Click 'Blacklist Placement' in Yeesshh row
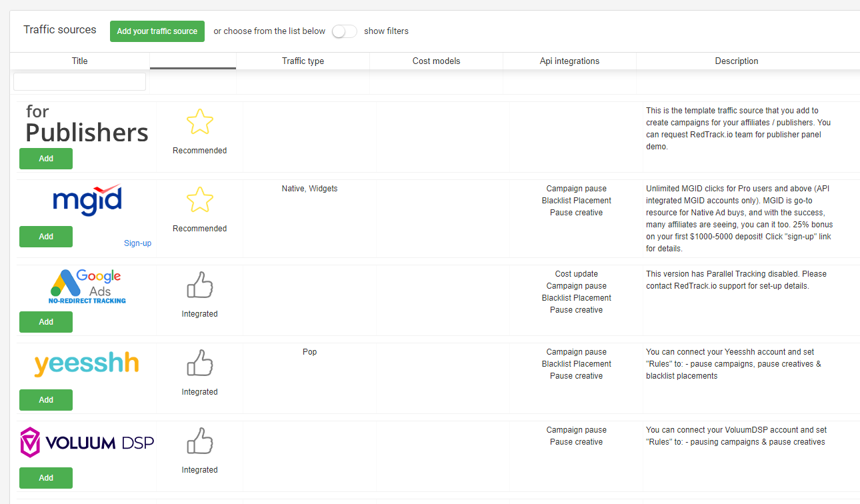Viewport: 860px width, 504px height. point(577,364)
